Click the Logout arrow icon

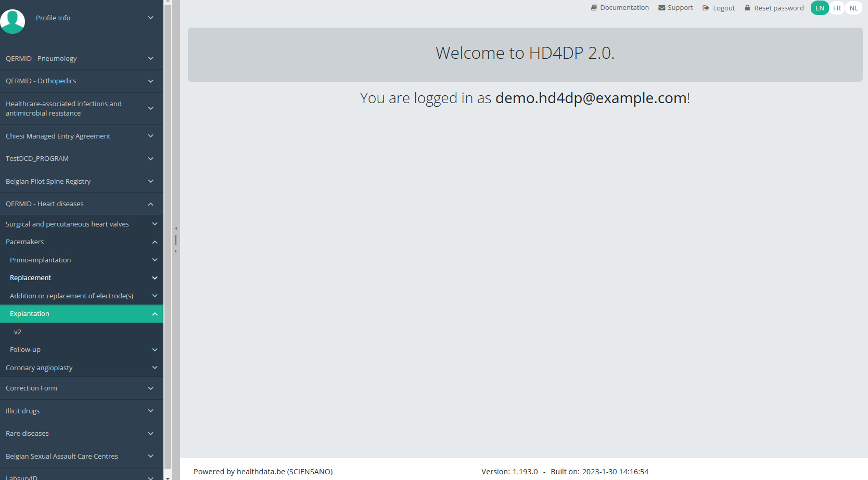tap(706, 8)
